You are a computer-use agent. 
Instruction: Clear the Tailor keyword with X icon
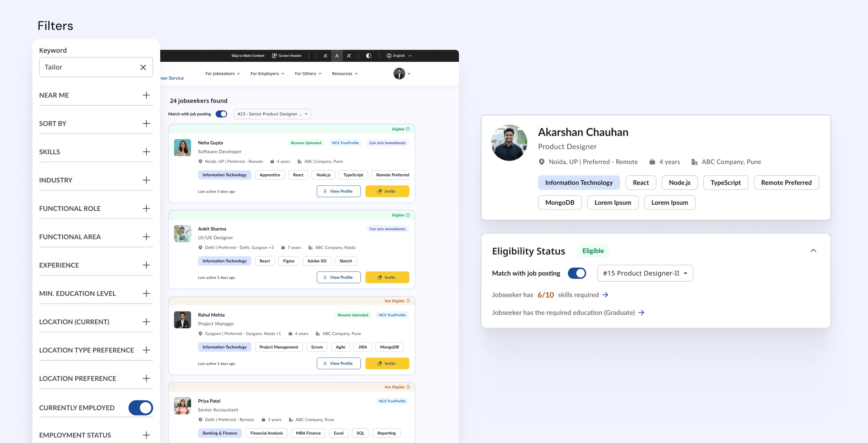143,67
